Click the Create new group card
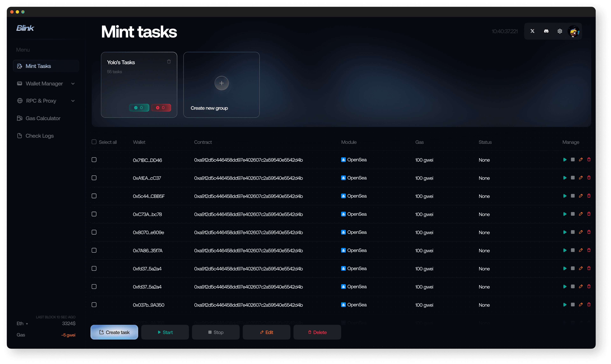The width and height of the screenshot is (611, 364). point(221,85)
